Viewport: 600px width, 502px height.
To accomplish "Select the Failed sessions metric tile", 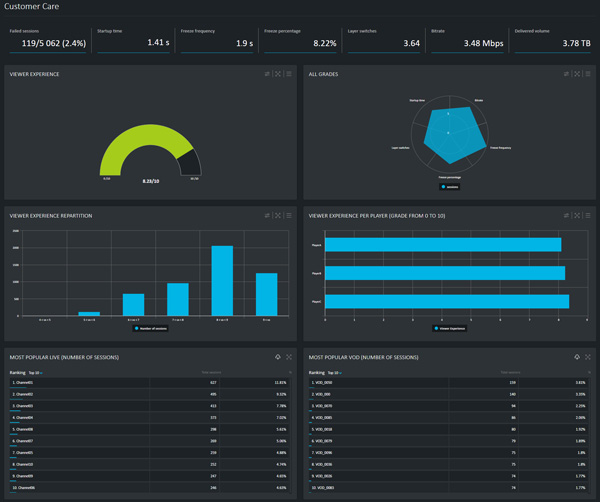I will point(45,39).
